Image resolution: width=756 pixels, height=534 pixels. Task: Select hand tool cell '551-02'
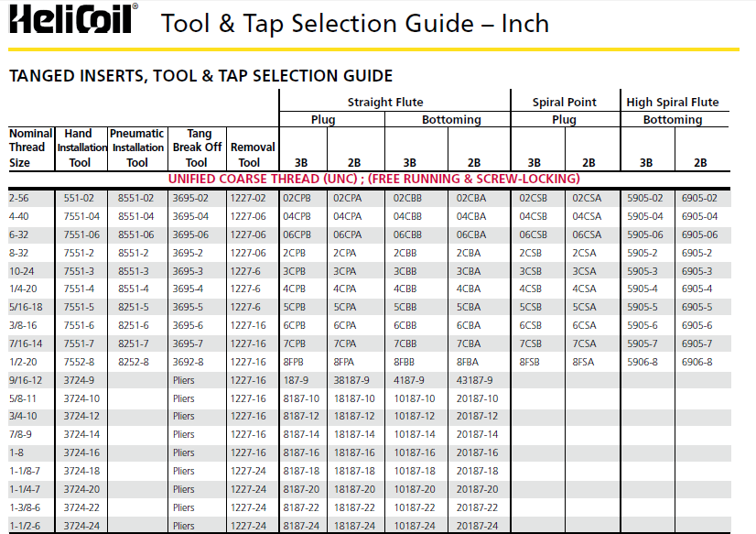pyautogui.click(x=79, y=198)
